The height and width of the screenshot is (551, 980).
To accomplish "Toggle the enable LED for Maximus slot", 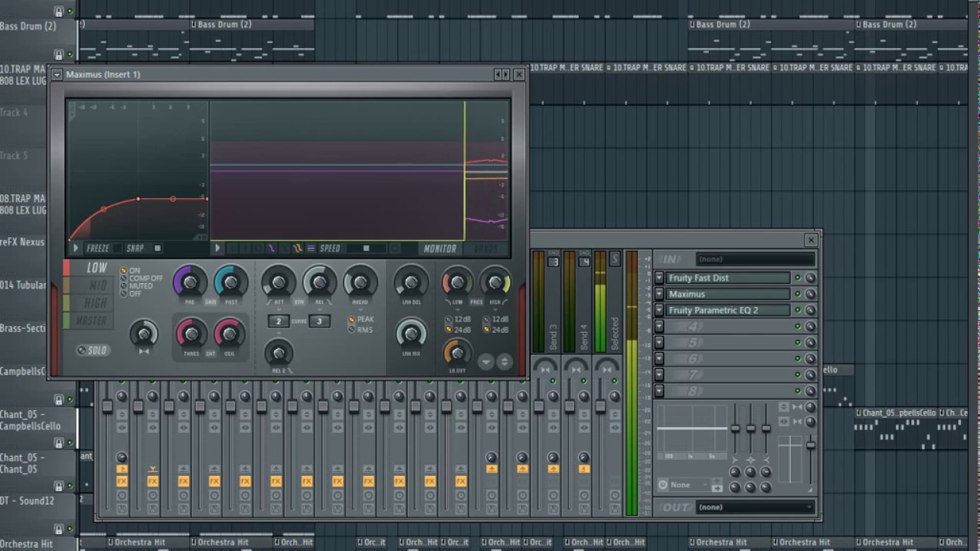I will 797,294.
